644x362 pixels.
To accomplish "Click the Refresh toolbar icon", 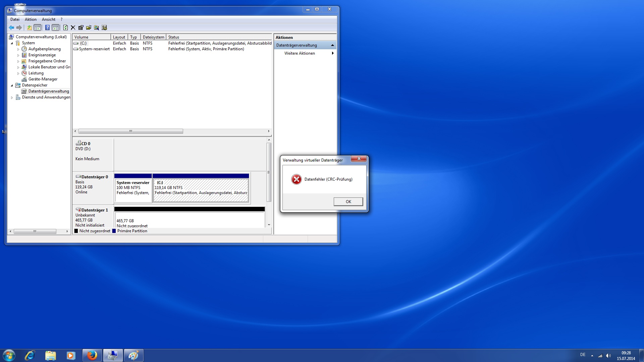I will pyautogui.click(x=65, y=28).
